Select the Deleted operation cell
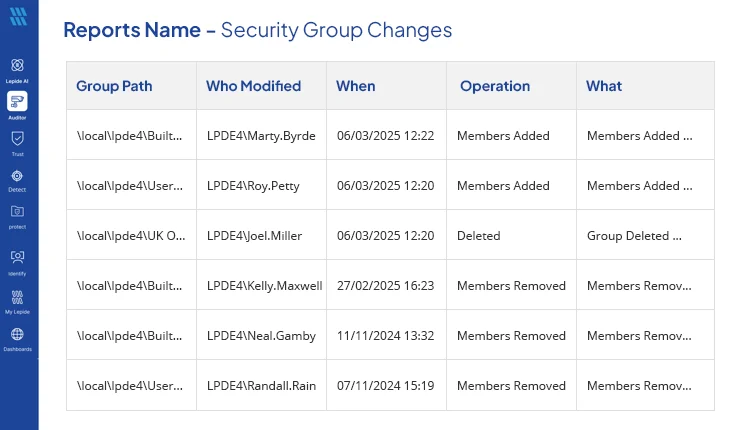 tap(479, 236)
